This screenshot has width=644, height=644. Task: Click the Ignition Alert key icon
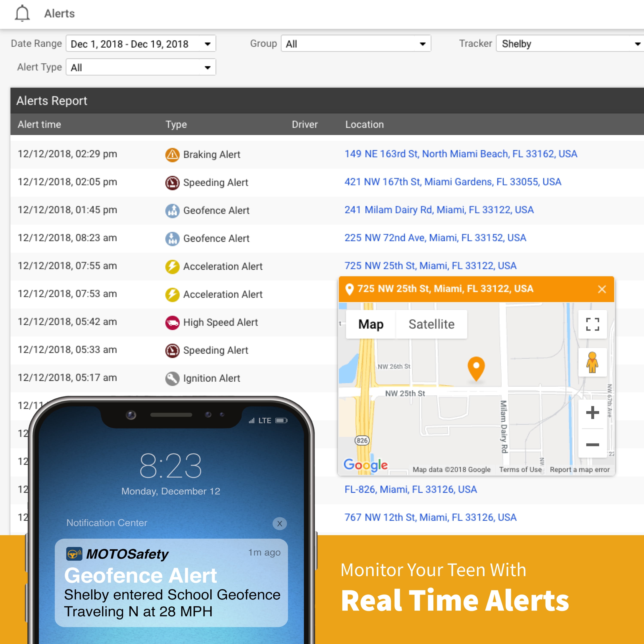(x=172, y=379)
